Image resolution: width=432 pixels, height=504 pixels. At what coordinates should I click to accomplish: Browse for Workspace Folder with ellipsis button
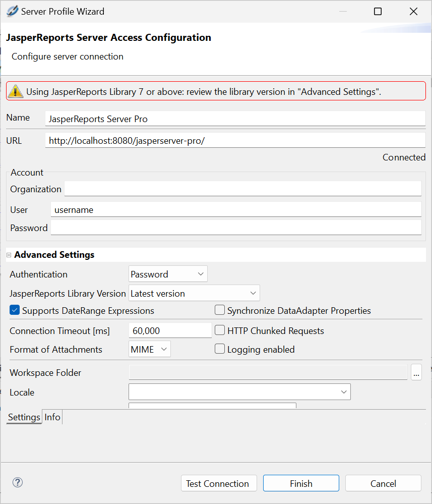click(x=416, y=372)
